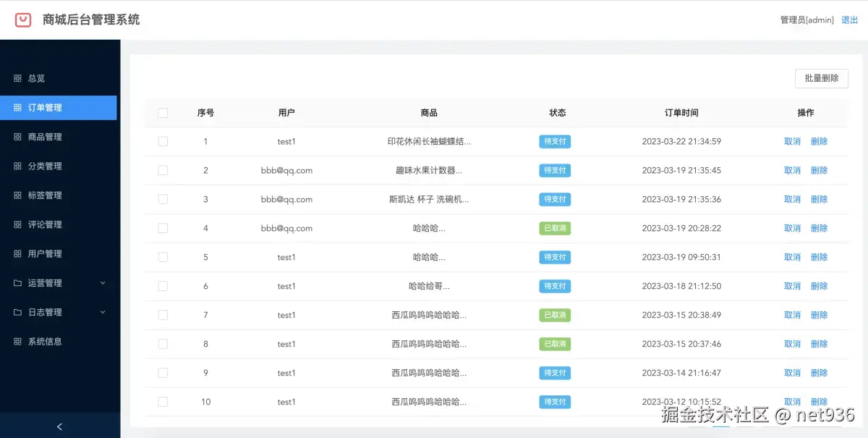Click the 商品管理 grid icon
The width and height of the screenshot is (868, 438).
click(x=17, y=137)
